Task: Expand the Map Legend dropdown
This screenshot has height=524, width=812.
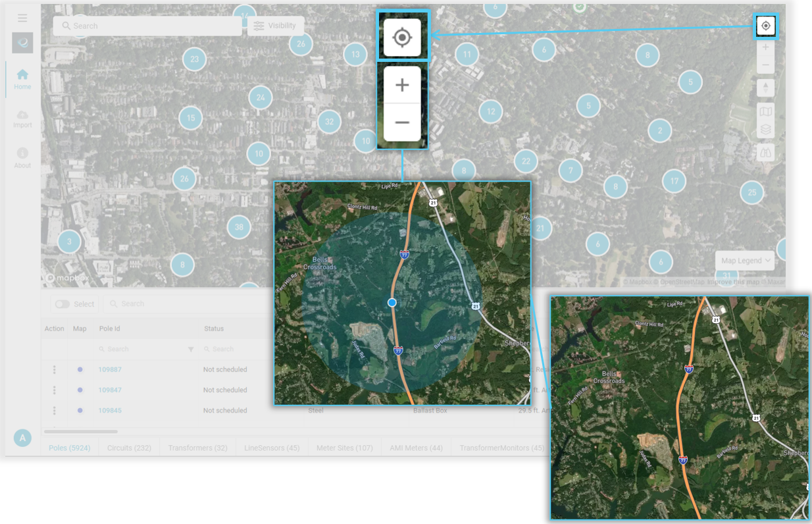Action: pos(745,261)
